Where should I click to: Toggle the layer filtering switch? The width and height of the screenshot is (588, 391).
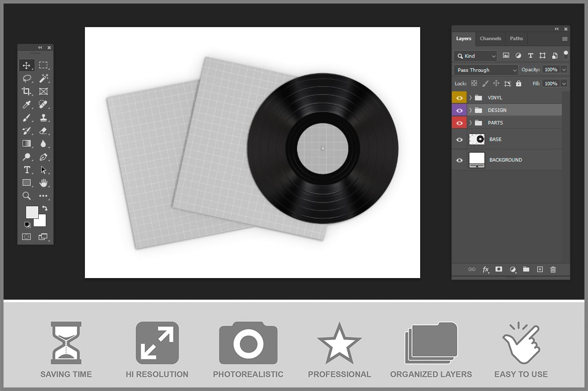coord(566,55)
